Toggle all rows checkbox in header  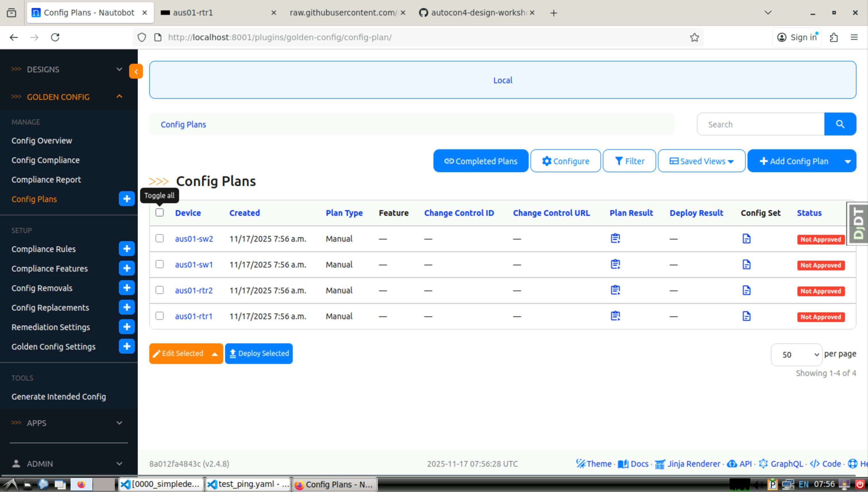point(160,212)
